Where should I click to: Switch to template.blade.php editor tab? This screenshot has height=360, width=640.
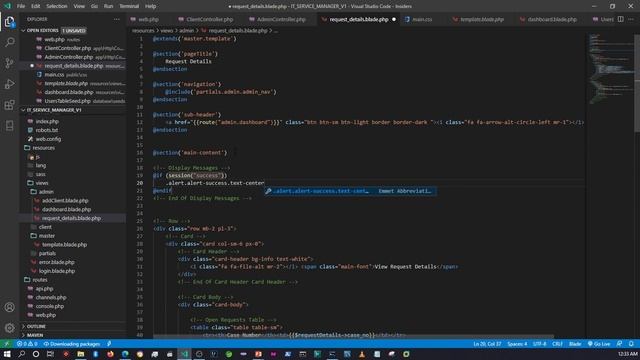[482, 19]
